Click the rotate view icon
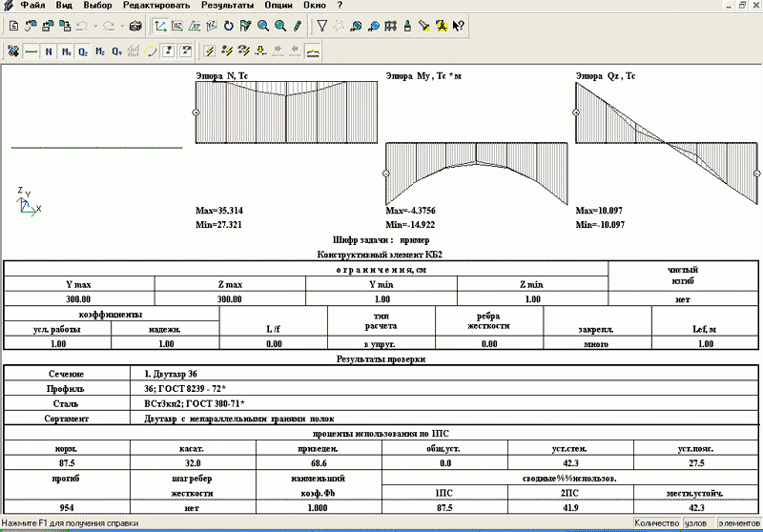Screen dimensions: 763x532 coord(228,27)
